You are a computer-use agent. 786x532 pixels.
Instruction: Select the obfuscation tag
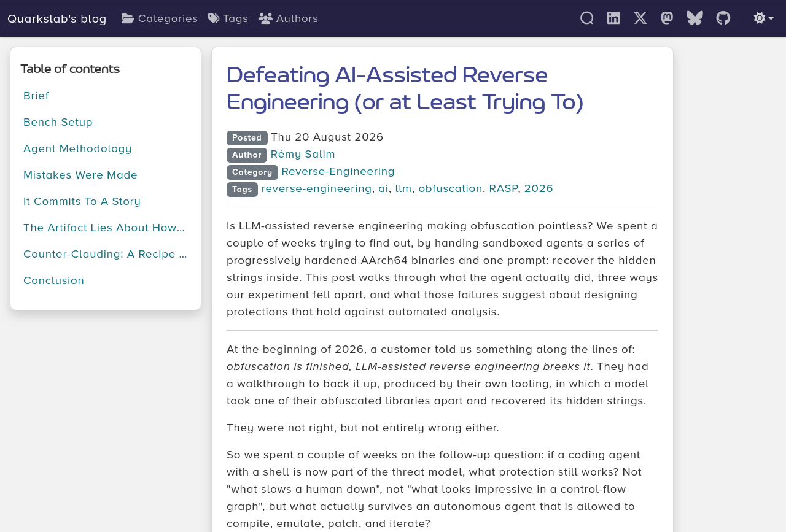(x=451, y=189)
